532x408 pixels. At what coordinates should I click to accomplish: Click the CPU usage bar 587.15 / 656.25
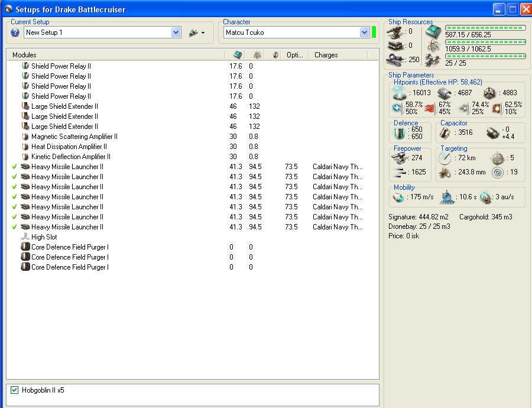(x=485, y=28)
